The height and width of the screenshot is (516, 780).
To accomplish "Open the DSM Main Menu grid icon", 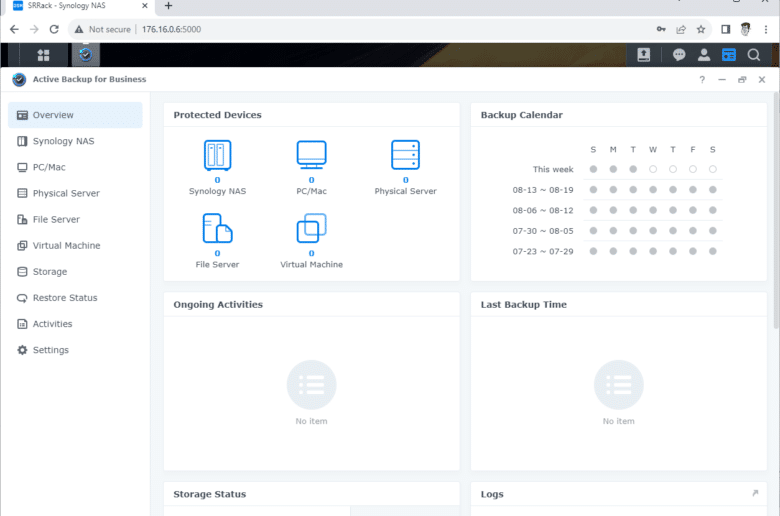I will (43, 55).
